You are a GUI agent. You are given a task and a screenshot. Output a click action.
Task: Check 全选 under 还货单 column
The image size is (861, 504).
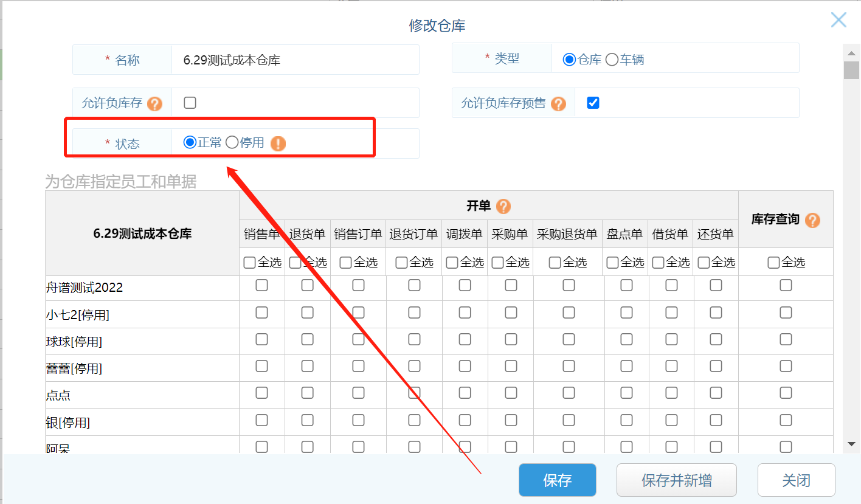pos(704,263)
